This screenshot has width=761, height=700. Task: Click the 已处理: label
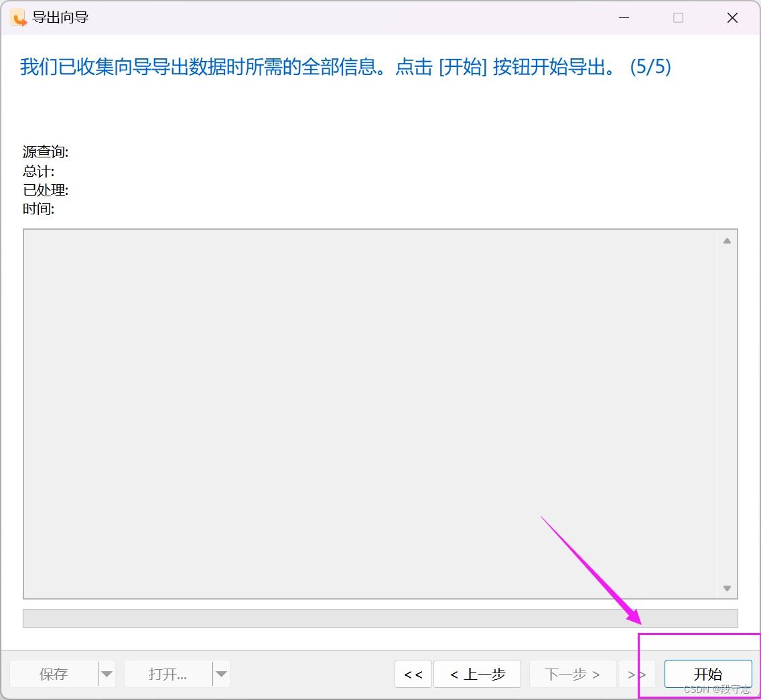(x=46, y=190)
